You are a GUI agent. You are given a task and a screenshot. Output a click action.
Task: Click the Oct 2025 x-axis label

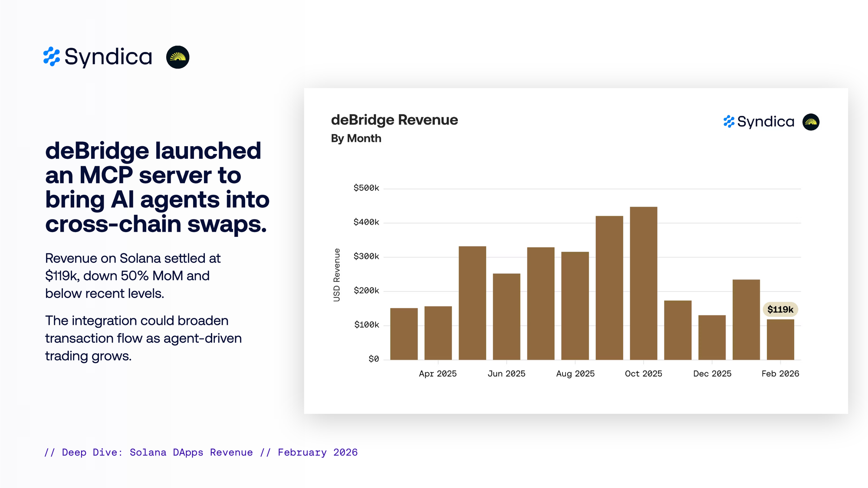pyautogui.click(x=643, y=373)
